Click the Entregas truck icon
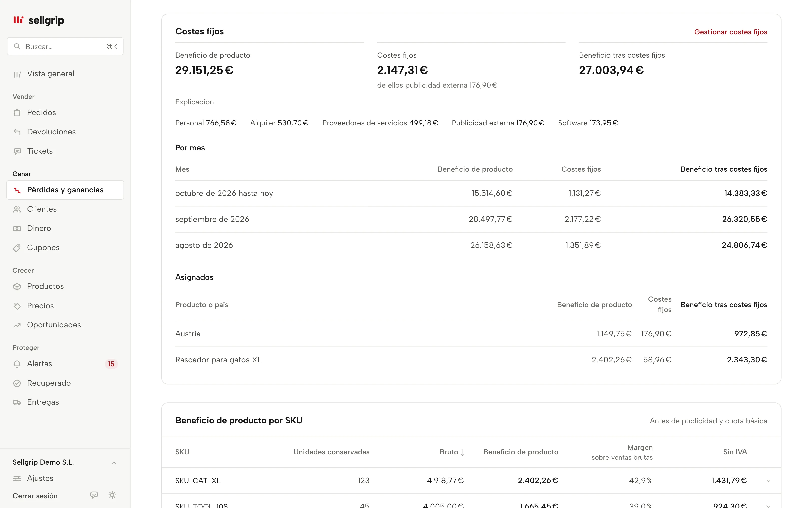The width and height of the screenshot is (812, 508). (17, 402)
